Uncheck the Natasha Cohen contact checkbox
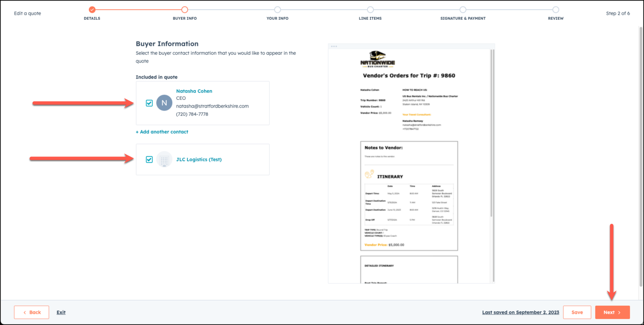Image resolution: width=644 pixels, height=325 pixels. click(x=149, y=103)
